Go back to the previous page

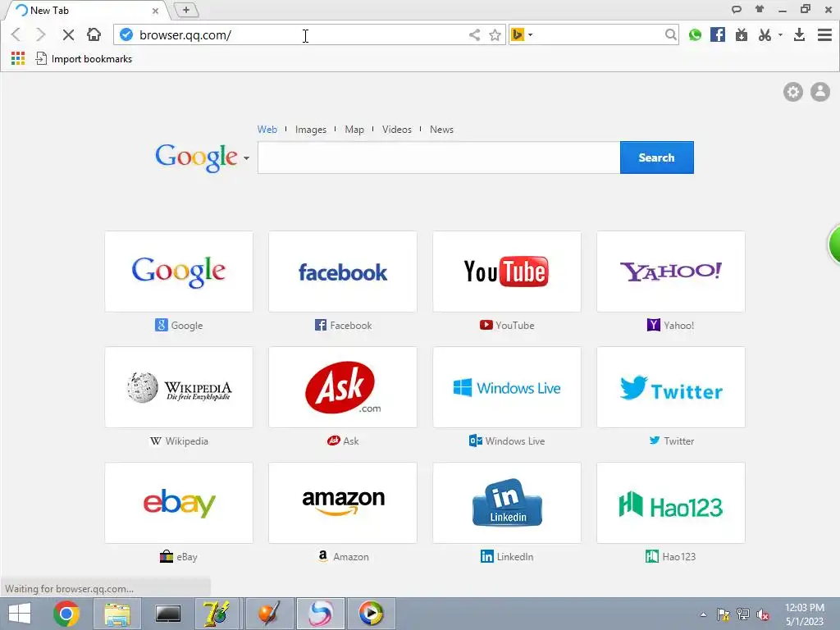click(16, 34)
